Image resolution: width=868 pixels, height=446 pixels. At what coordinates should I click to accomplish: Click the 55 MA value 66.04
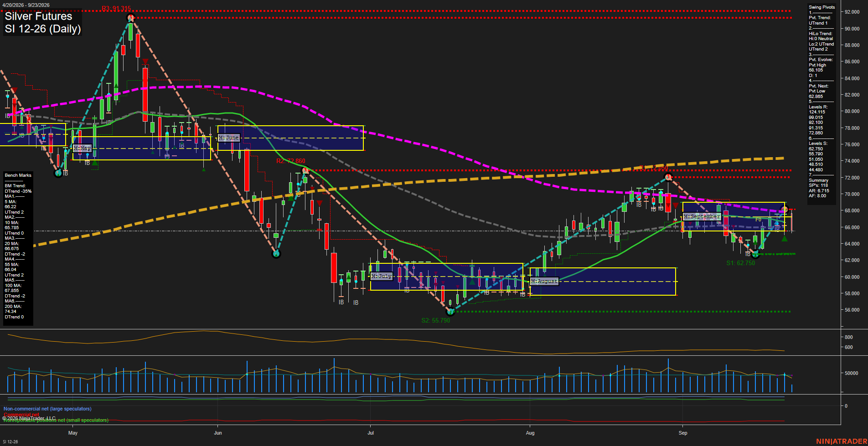(x=10, y=270)
